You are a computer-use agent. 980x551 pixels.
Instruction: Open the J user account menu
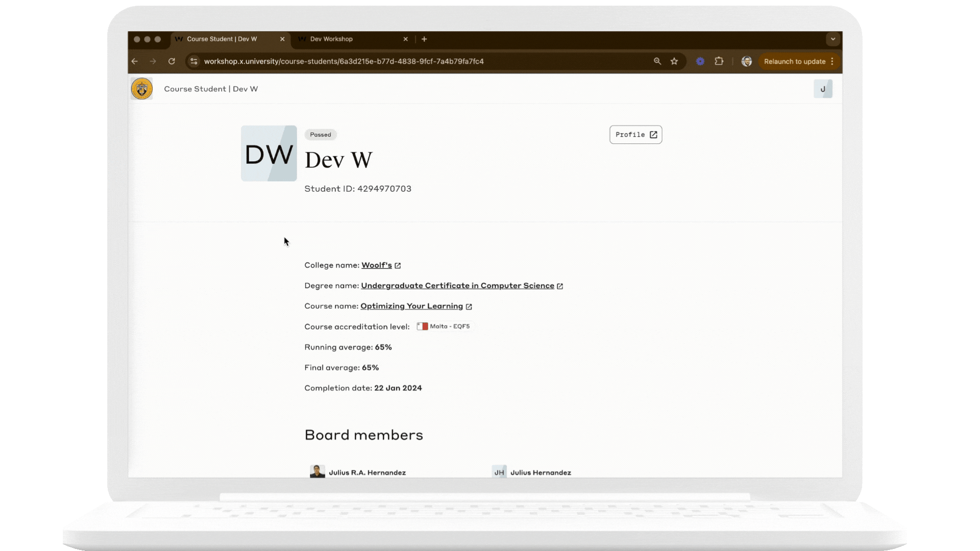click(823, 89)
